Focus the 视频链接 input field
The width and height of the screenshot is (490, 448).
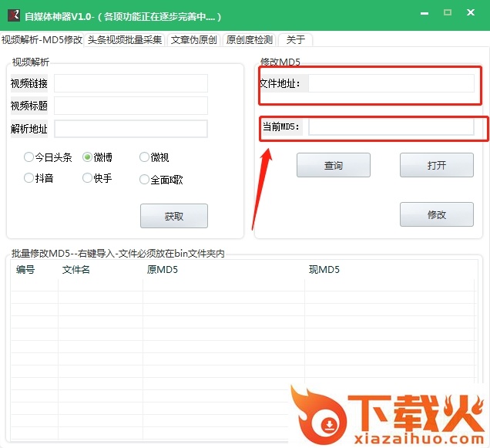pos(130,83)
